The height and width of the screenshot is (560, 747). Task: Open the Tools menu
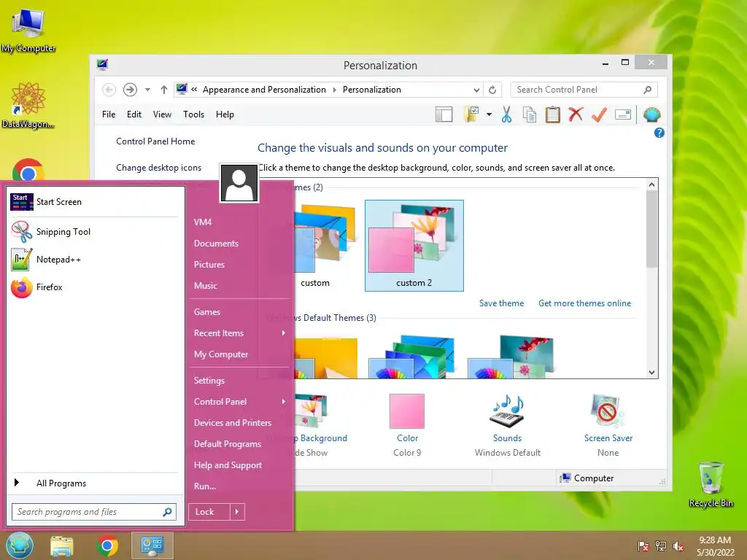click(x=193, y=114)
